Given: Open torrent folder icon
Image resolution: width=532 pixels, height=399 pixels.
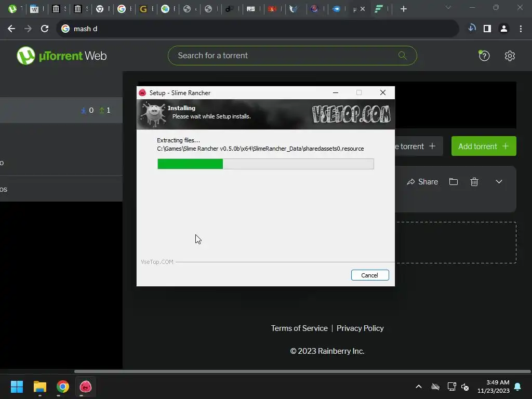Looking at the screenshot, I should 453,182.
